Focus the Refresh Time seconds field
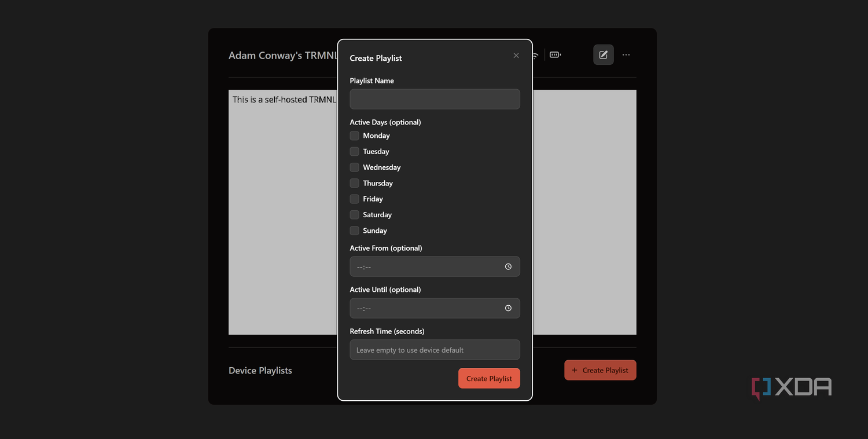 (435, 350)
